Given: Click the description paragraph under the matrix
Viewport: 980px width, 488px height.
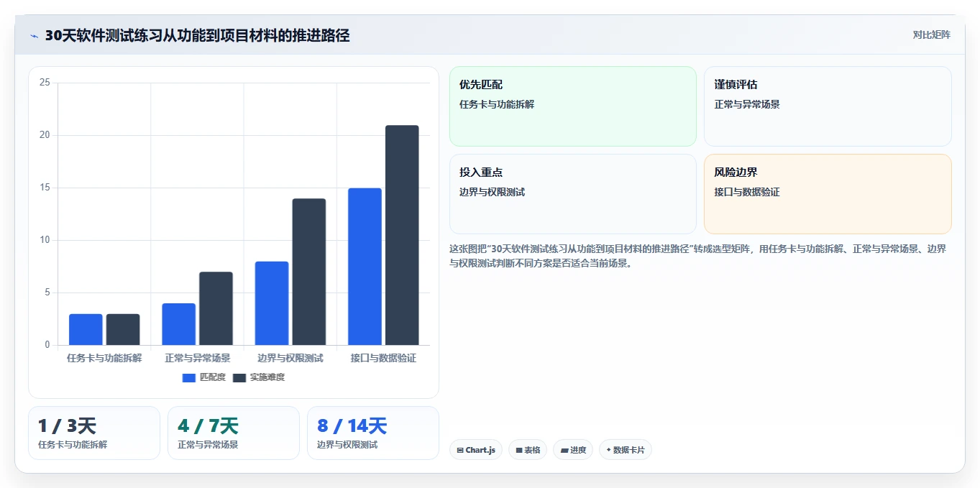Looking at the screenshot, I should coord(700,256).
